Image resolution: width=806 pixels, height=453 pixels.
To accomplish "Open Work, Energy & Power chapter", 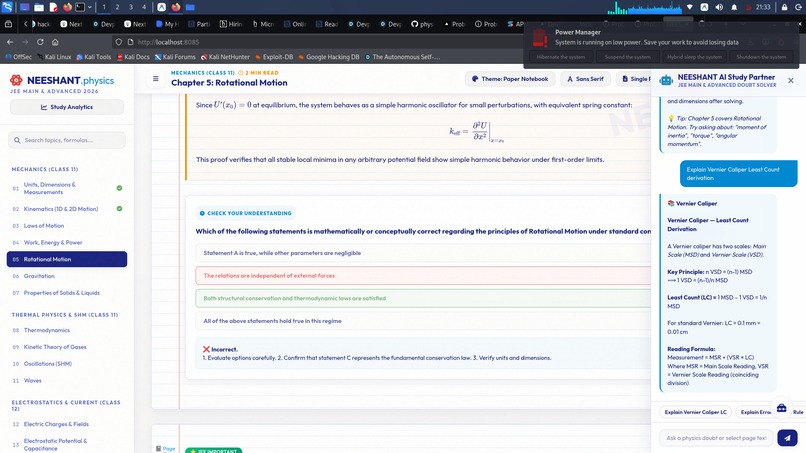I will pos(67,242).
